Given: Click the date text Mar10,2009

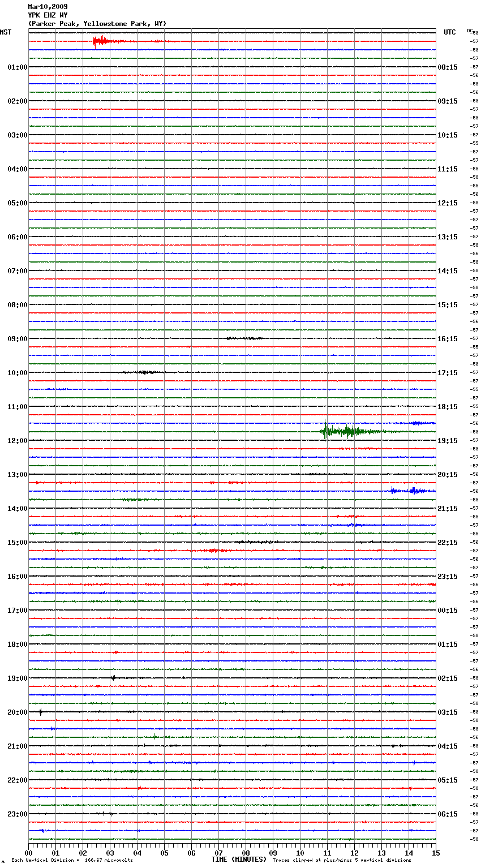Looking at the screenshot, I should [48, 7].
